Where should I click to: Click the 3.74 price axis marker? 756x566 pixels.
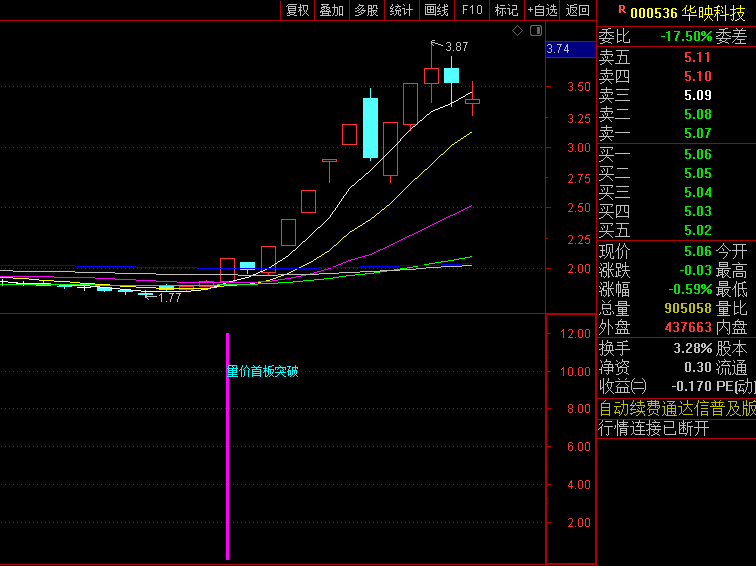(x=570, y=49)
